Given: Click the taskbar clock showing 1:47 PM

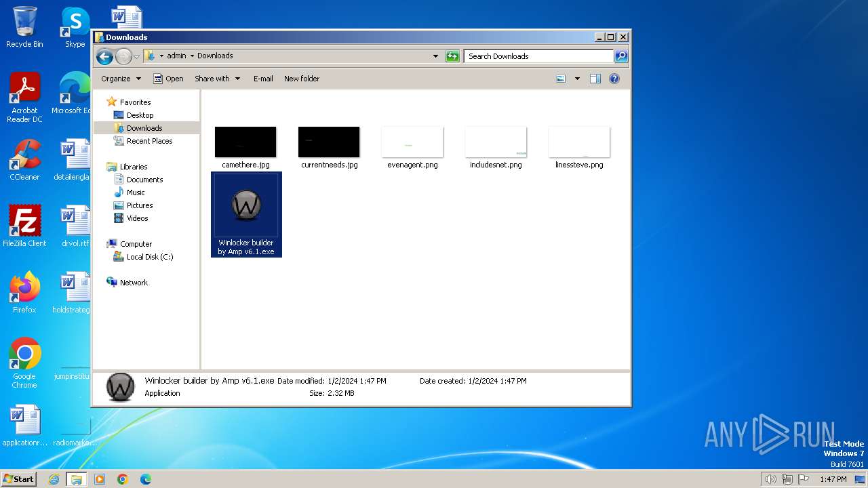Looking at the screenshot, I should (x=833, y=479).
